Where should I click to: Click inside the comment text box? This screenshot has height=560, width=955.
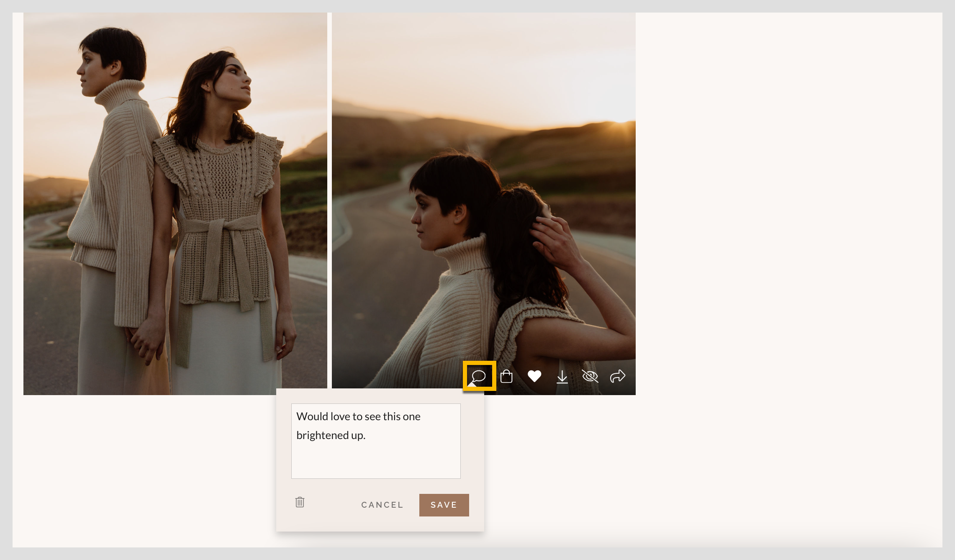pyautogui.click(x=375, y=441)
